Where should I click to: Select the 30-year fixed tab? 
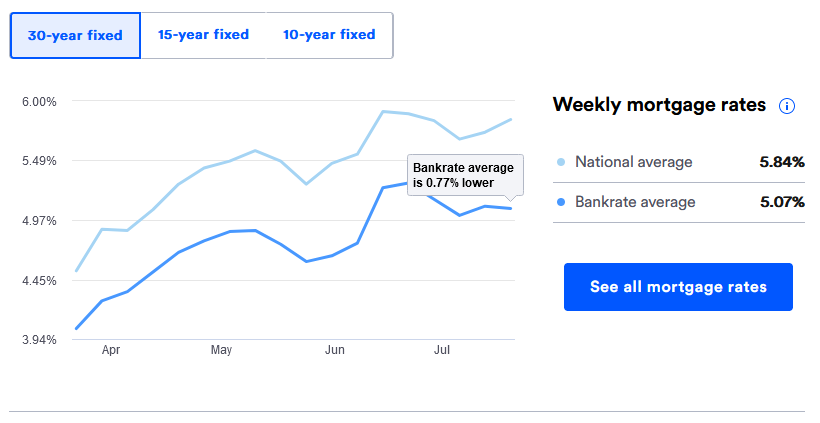tap(75, 36)
